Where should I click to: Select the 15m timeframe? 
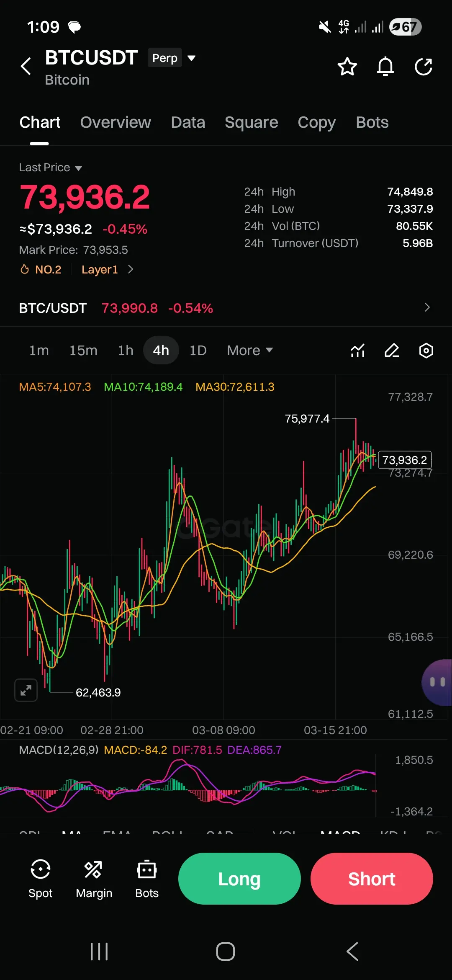click(83, 350)
